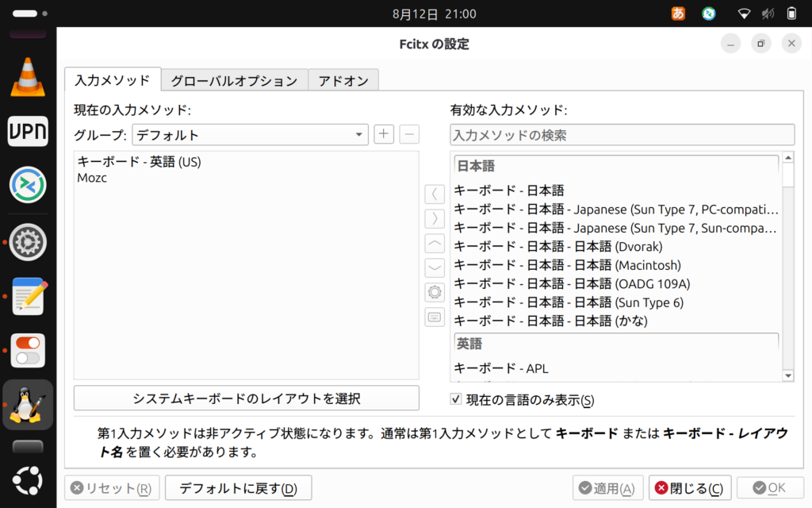Click the keyboard layout icon button
Screen dimensions: 812x508
(x=435, y=317)
